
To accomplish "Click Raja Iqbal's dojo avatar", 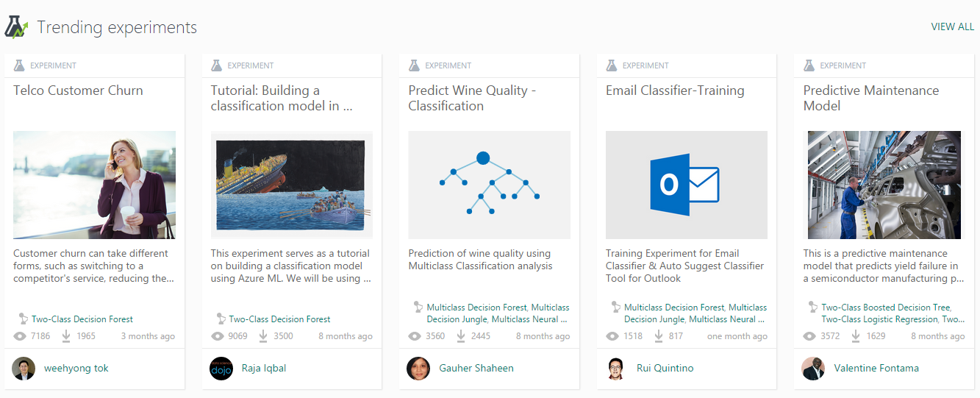I will [x=221, y=369].
